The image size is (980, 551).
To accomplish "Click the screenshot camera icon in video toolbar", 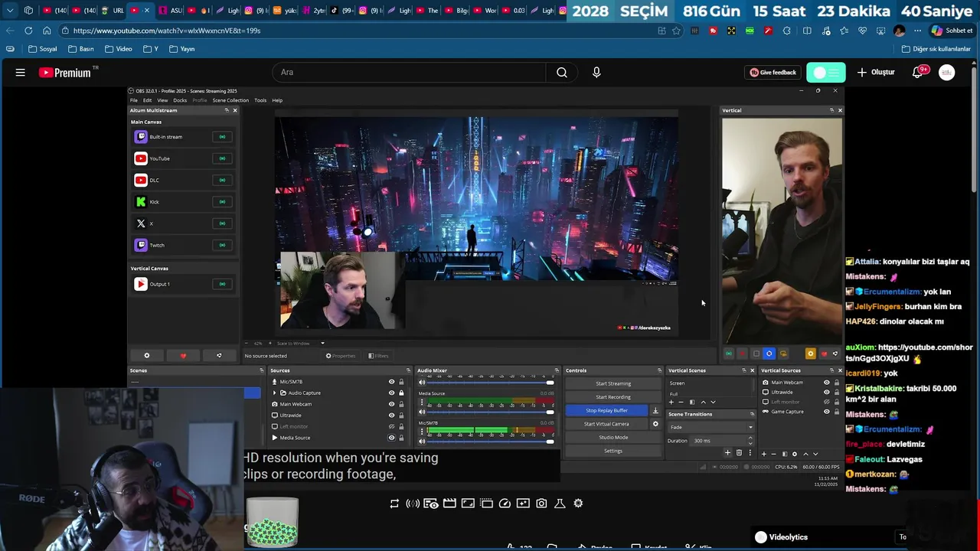I will tap(541, 504).
